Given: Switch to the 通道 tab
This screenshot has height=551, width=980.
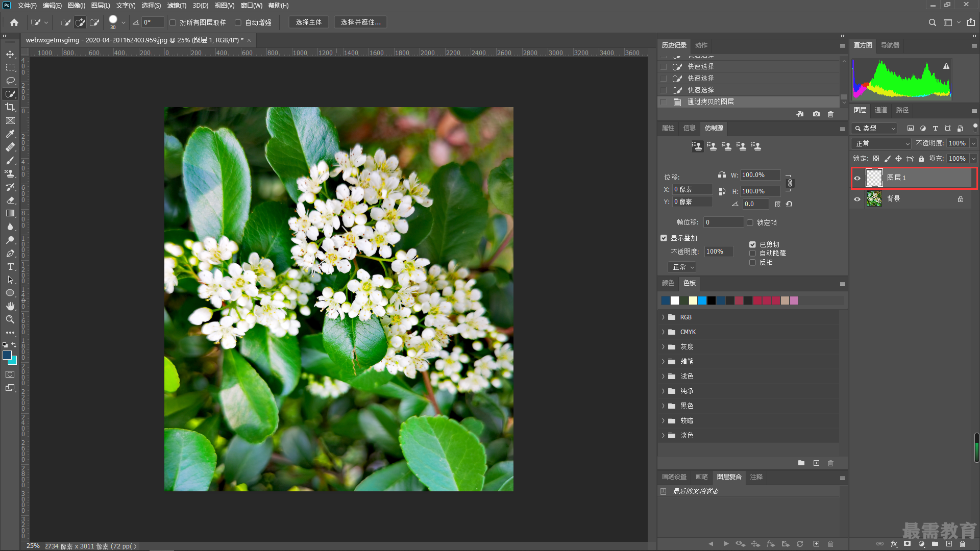Looking at the screenshot, I should 881,110.
